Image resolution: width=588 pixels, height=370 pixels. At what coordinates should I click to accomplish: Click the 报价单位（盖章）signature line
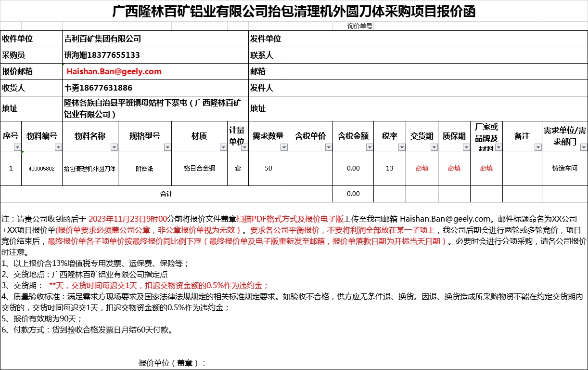[172, 363]
